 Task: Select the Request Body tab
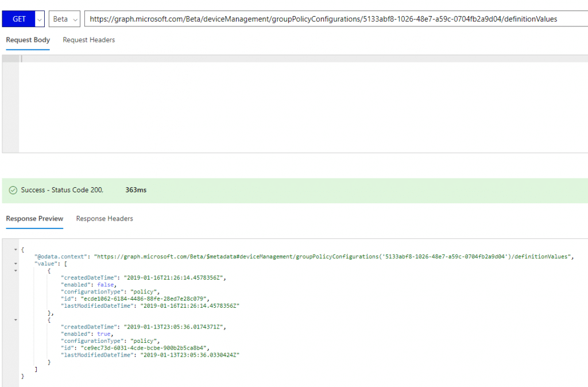pyautogui.click(x=28, y=40)
